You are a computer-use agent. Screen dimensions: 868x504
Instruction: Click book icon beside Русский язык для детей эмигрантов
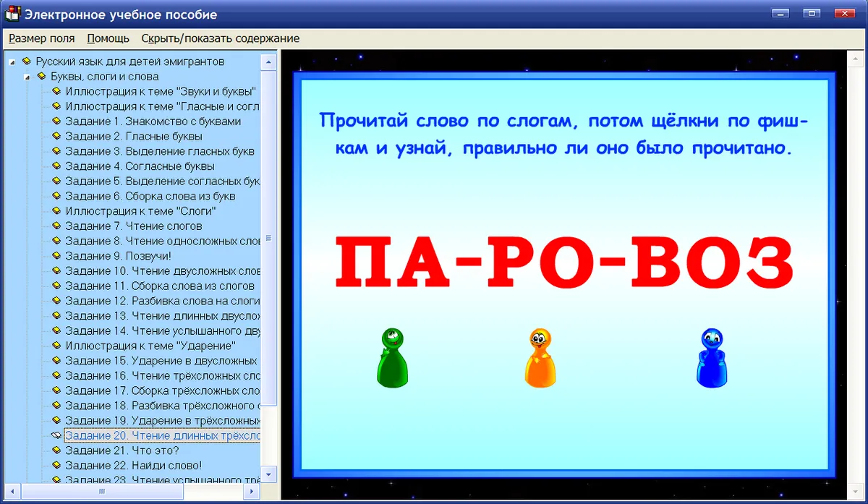[27, 61]
